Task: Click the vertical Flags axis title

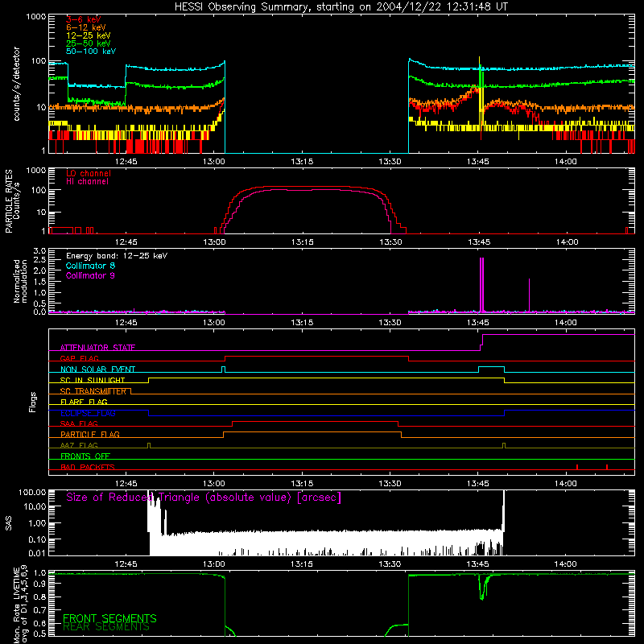Action: pyautogui.click(x=33, y=402)
